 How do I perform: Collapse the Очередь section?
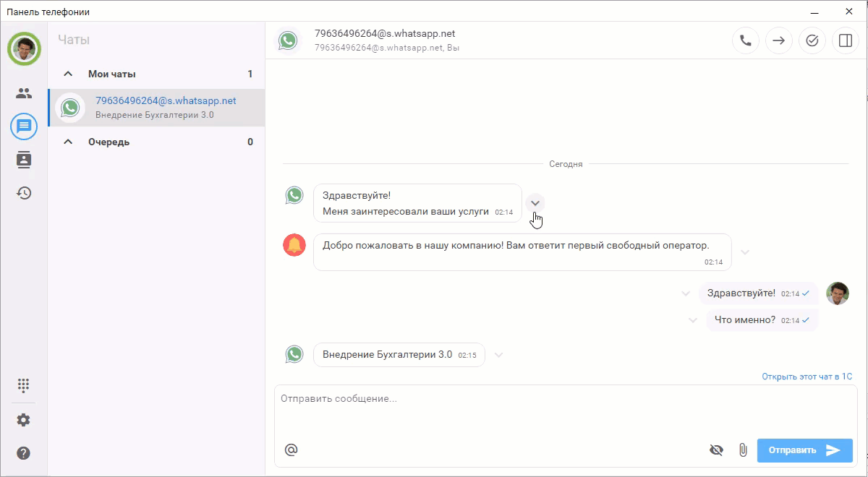[69, 142]
